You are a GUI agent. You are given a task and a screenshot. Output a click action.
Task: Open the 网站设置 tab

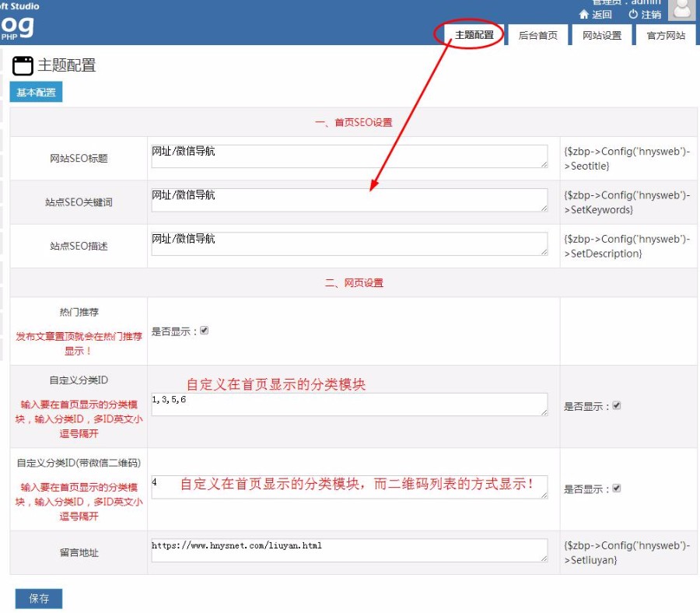602,35
